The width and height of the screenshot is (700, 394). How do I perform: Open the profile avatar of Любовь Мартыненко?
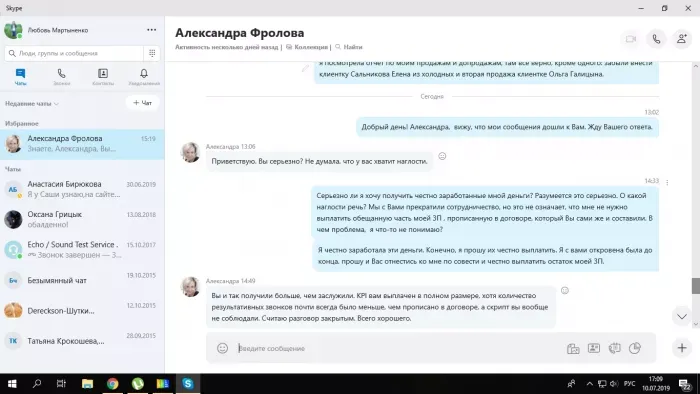(13, 30)
